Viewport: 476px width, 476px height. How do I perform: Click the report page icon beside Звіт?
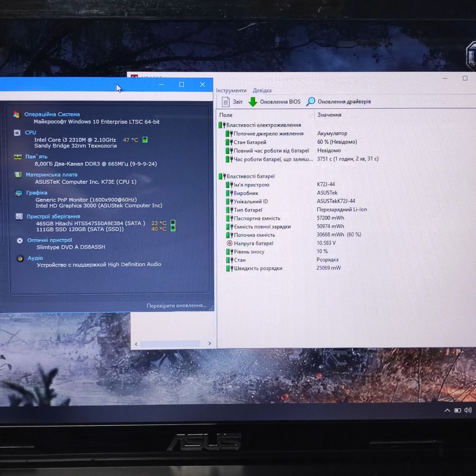click(225, 102)
